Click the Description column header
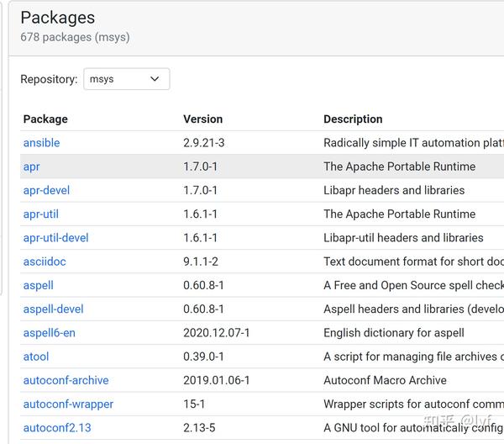Image resolution: width=504 pixels, height=444 pixels. click(353, 119)
